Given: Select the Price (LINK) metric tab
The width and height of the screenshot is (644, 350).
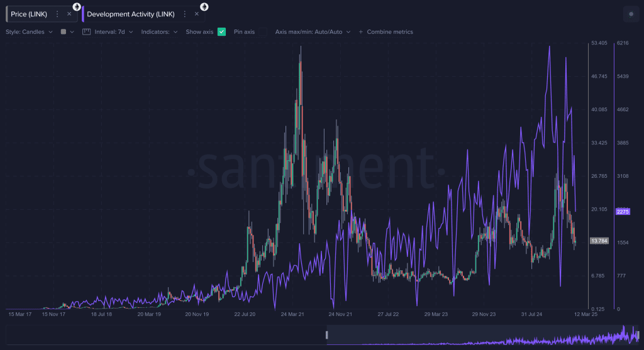Looking at the screenshot, I should click(29, 14).
